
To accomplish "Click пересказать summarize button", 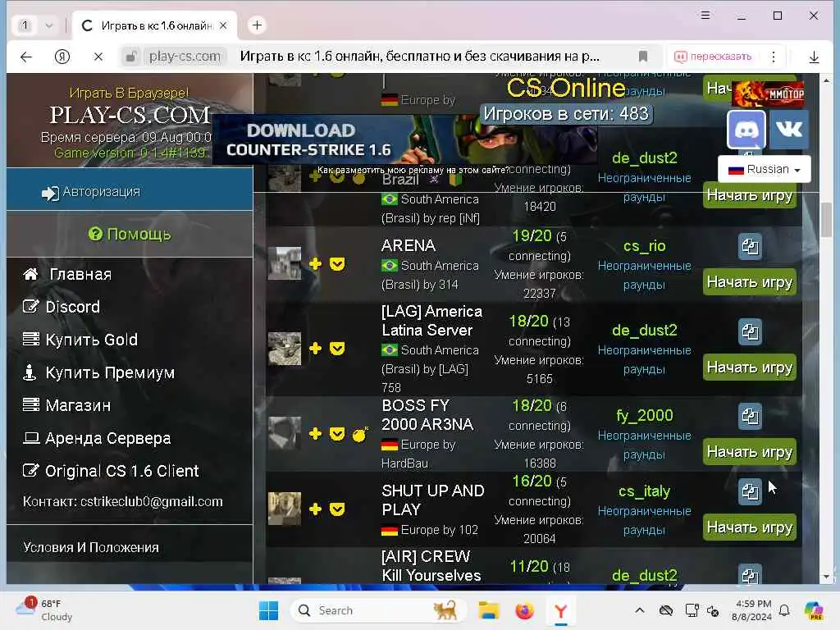I will [713, 57].
